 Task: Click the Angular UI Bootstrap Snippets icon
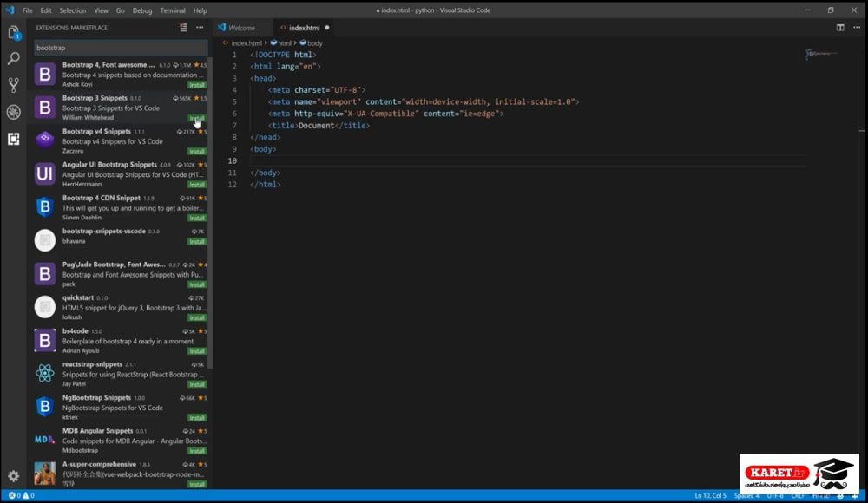click(45, 173)
